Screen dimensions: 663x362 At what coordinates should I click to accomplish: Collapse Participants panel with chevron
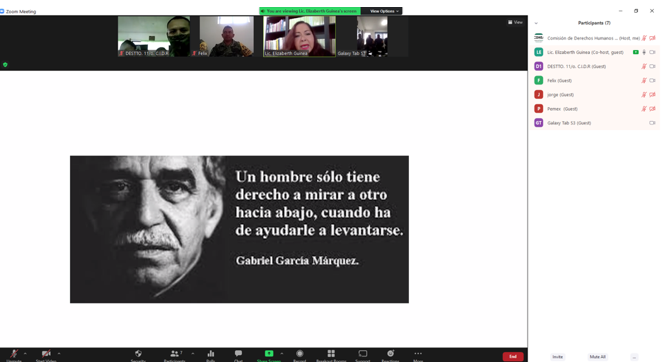[x=536, y=23]
